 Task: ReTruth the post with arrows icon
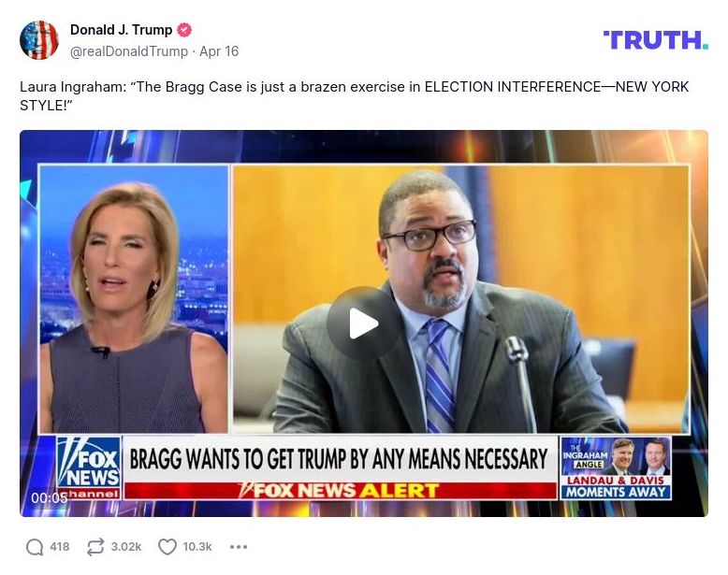(95, 547)
